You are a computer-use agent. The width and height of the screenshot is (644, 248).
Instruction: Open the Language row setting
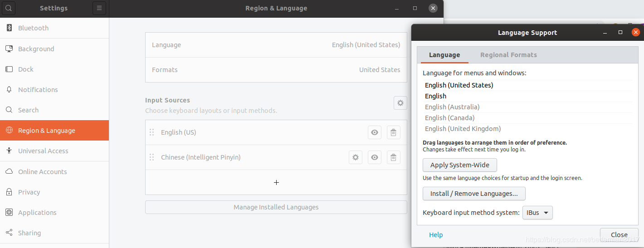pyautogui.click(x=276, y=45)
